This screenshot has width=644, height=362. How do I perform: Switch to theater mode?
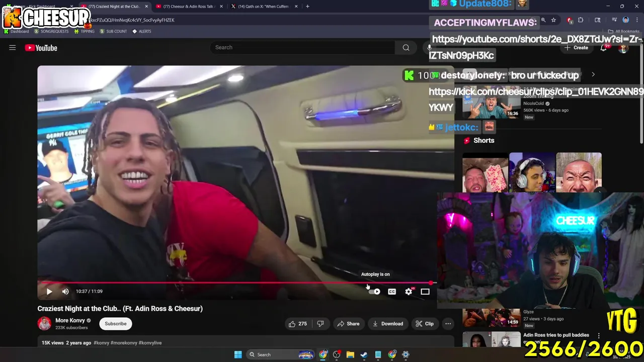[x=425, y=292]
